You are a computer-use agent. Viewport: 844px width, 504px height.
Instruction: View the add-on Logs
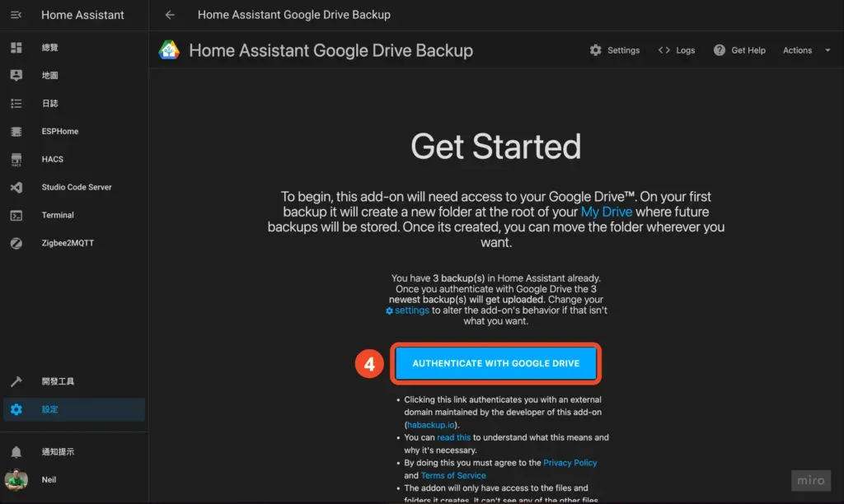[x=677, y=50]
